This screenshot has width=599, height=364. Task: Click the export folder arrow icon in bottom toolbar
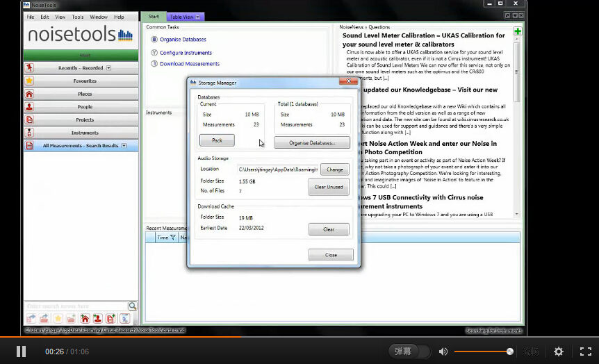pyautogui.click(x=44, y=318)
